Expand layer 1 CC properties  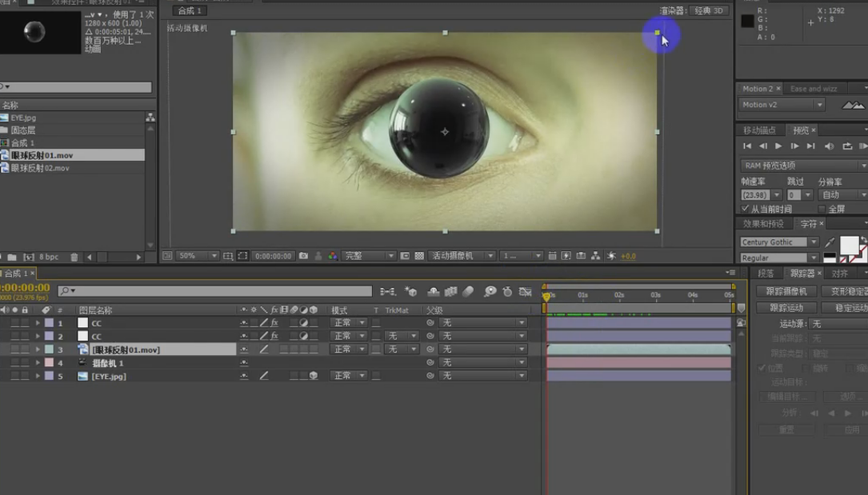pyautogui.click(x=38, y=322)
